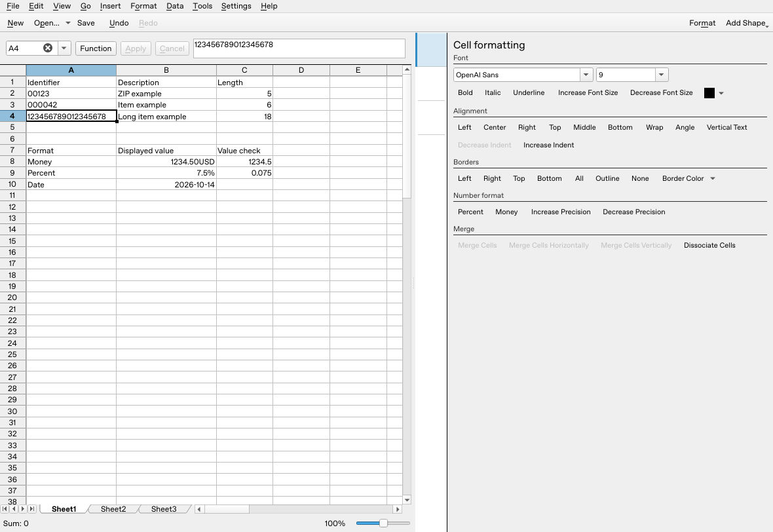
Task: Open the Tools menu
Action: tap(202, 6)
